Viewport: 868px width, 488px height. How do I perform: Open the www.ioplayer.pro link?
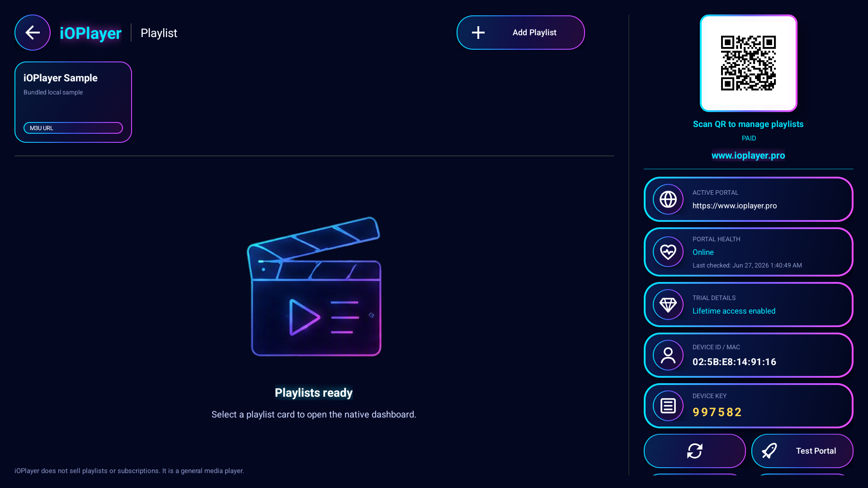pos(748,155)
